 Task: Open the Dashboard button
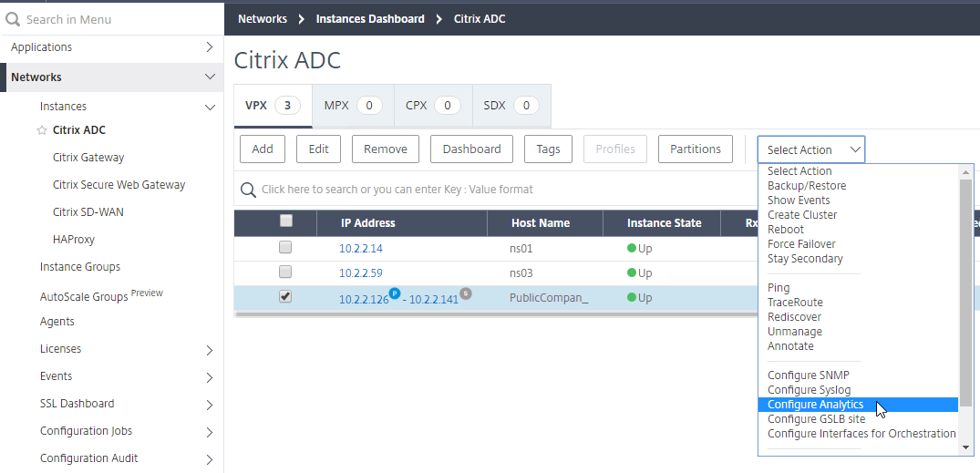coord(472,149)
